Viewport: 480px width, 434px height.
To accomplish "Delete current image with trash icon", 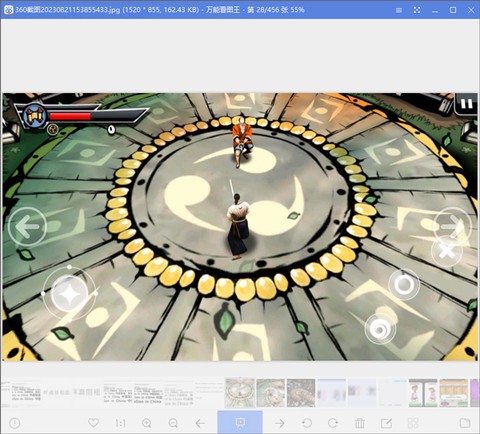I will [x=360, y=423].
